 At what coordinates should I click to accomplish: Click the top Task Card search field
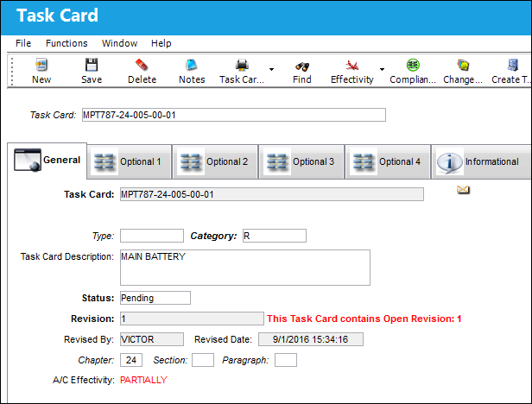234,115
